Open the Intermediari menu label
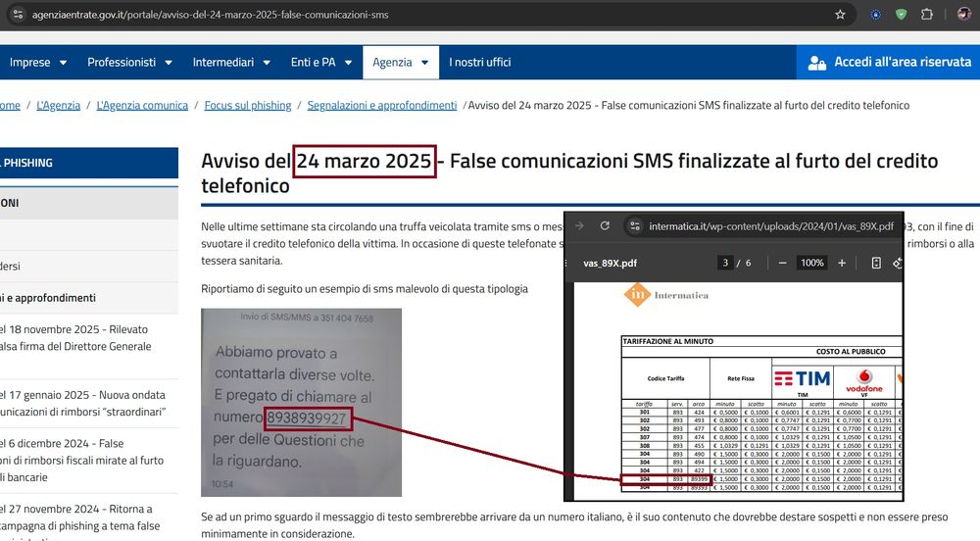The height and width of the screenshot is (541, 980). pos(223,63)
